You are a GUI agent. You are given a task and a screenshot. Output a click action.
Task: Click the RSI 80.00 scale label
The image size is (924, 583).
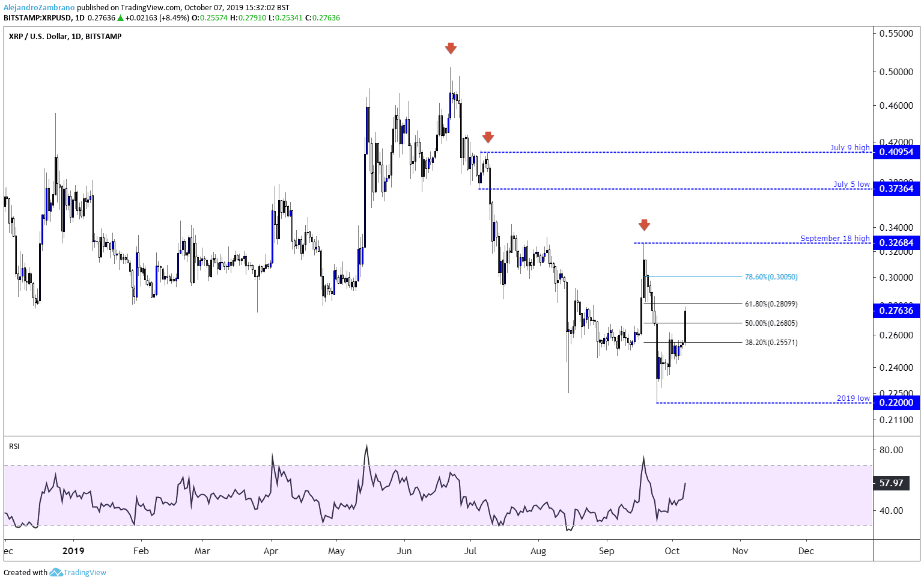point(892,450)
